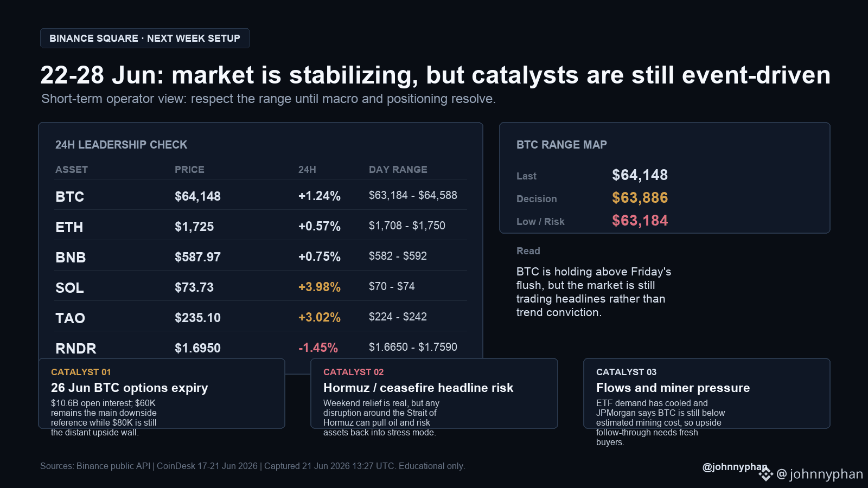Click the BNB price $587.97

[x=197, y=257]
